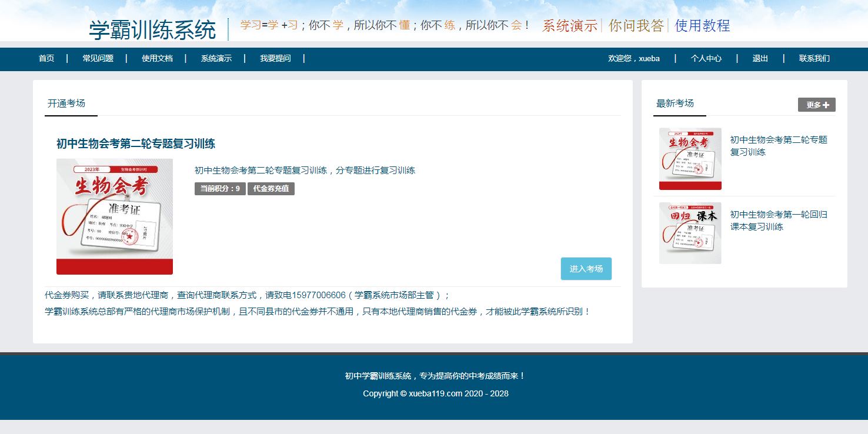The height and width of the screenshot is (434, 868).
Task: Click 初中生物会考第二轮专题复习训练 title link
Action: tap(135, 143)
